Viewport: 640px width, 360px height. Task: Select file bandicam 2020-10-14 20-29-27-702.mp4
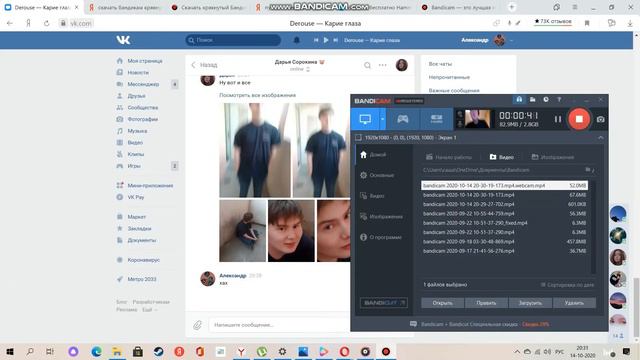coord(504,204)
